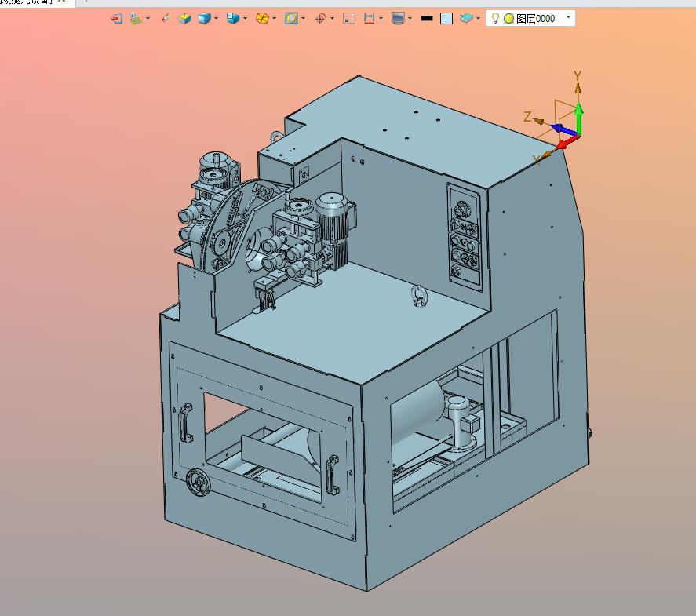The width and height of the screenshot is (696, 616).
Task: Toggle the small square window icon
Action: pos(349,19)
